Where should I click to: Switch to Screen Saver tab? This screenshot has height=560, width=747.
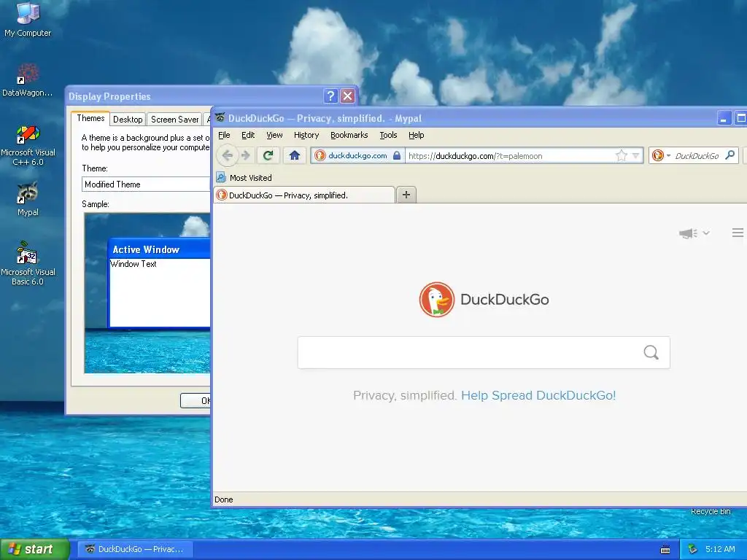coord(175,119)
